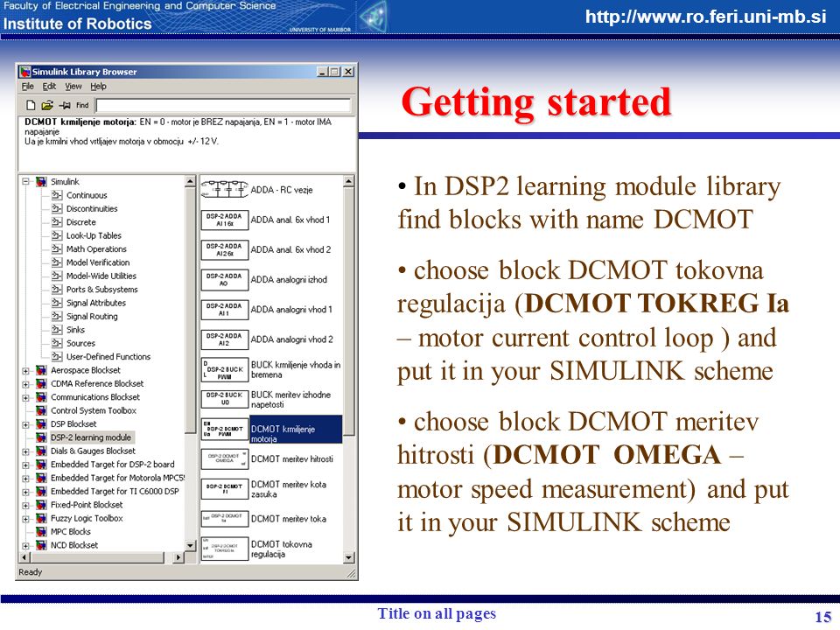Expand the Communications Blockset node

[x=25, y=397]
